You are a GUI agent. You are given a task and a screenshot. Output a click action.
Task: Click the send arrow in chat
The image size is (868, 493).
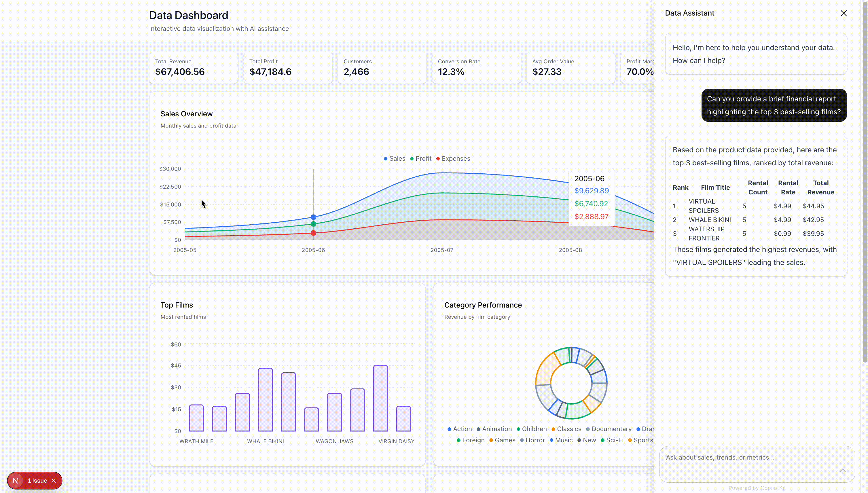click(x=842, y=472)
